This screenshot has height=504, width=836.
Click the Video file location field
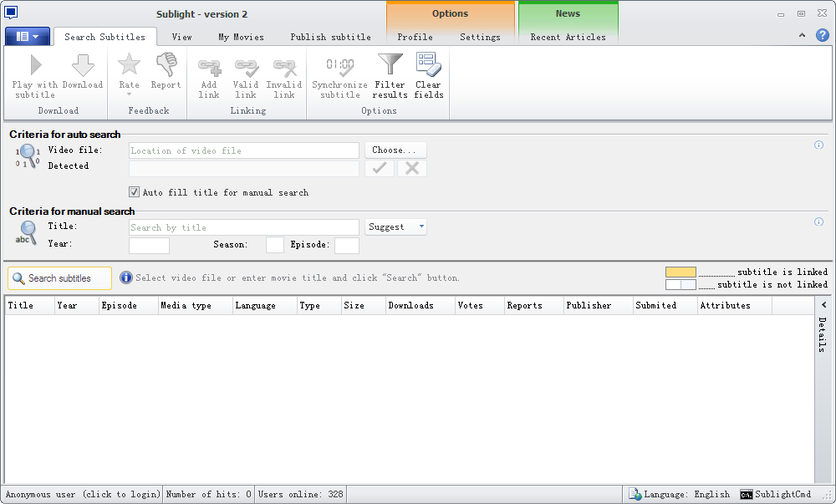coord(244,150)
